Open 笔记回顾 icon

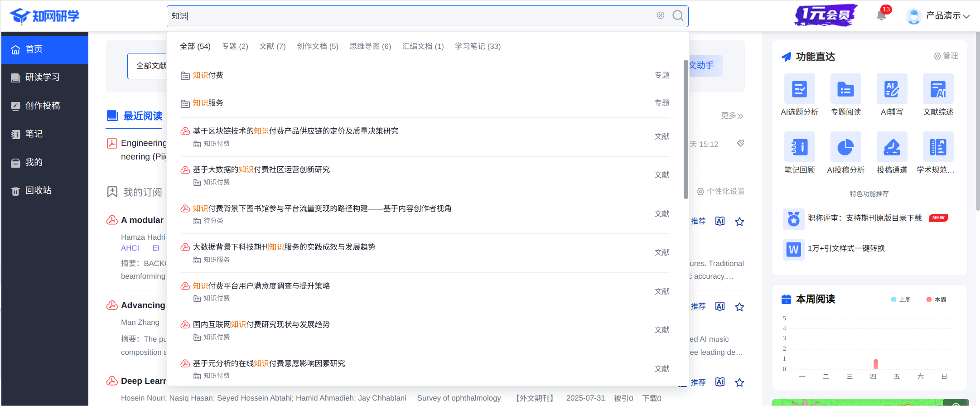[799, 147]
